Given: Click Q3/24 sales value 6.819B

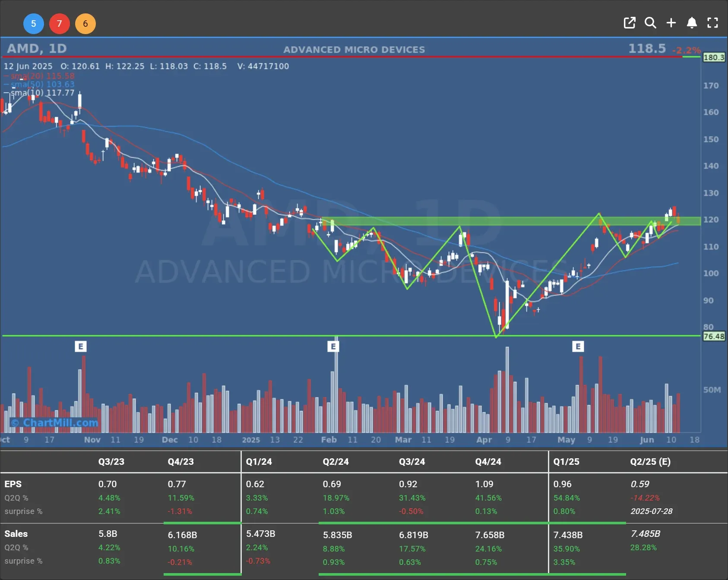Looking at the screenshot, I should click(x=414, y=535).
